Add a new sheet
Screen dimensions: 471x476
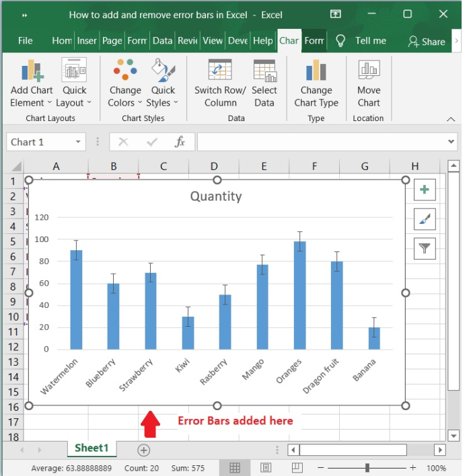(x=144, y=450)
